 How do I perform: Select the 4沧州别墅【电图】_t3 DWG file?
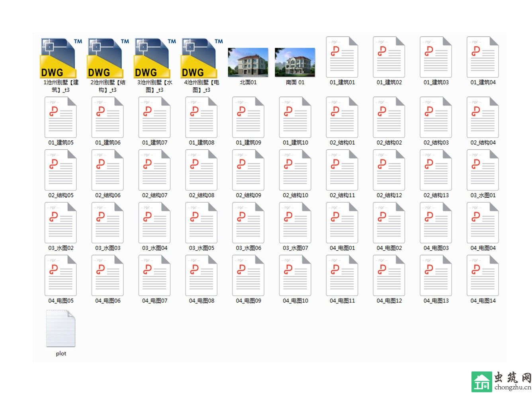[201, 59]
